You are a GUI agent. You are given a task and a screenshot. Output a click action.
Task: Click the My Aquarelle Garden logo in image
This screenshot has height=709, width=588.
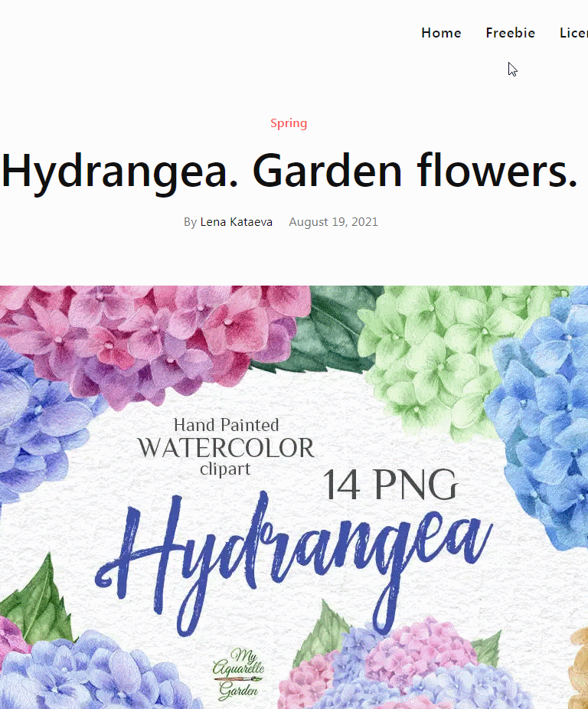(238, 673)
